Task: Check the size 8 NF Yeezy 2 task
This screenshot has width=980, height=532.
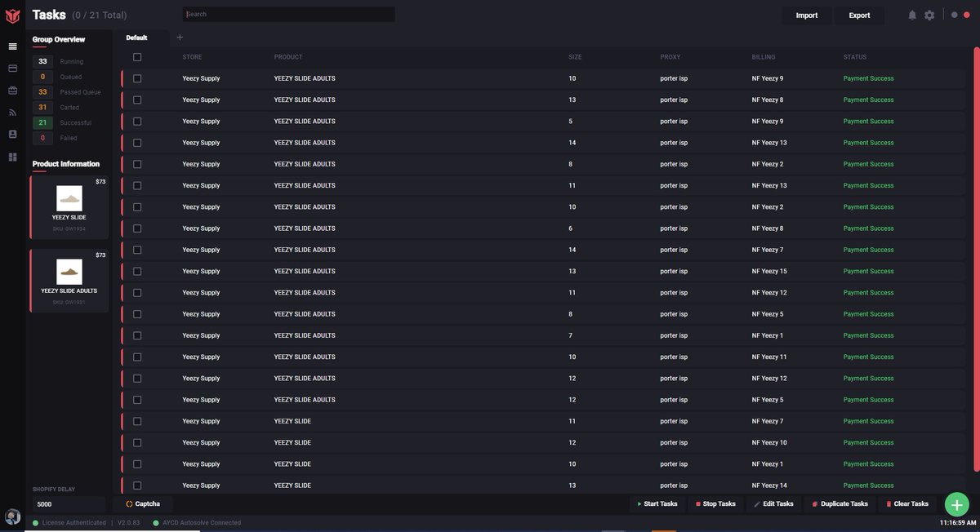Action: (x=137, y=164)
